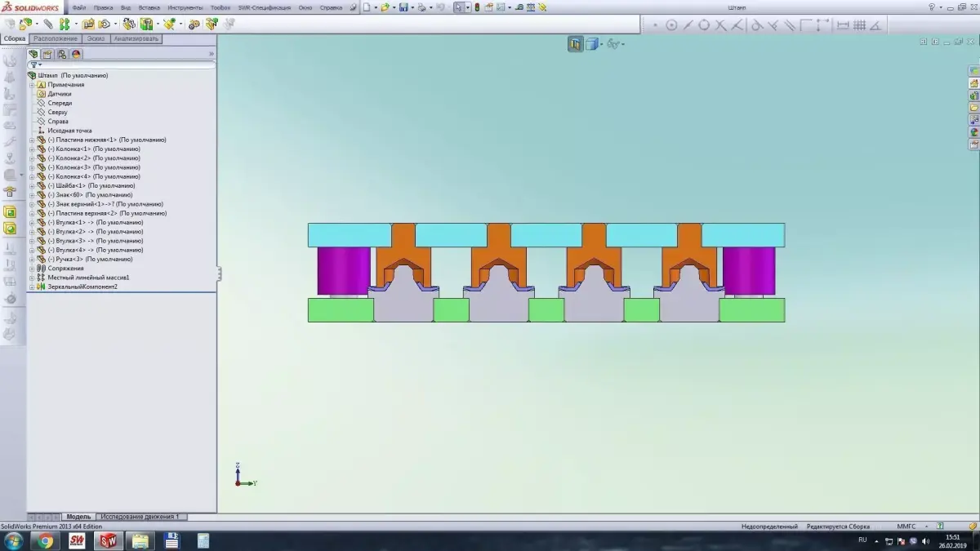Open the FeatureManager design tree tab
Image resolution: width=980 pixels, height=551 pixels.
tap(34, 54)
